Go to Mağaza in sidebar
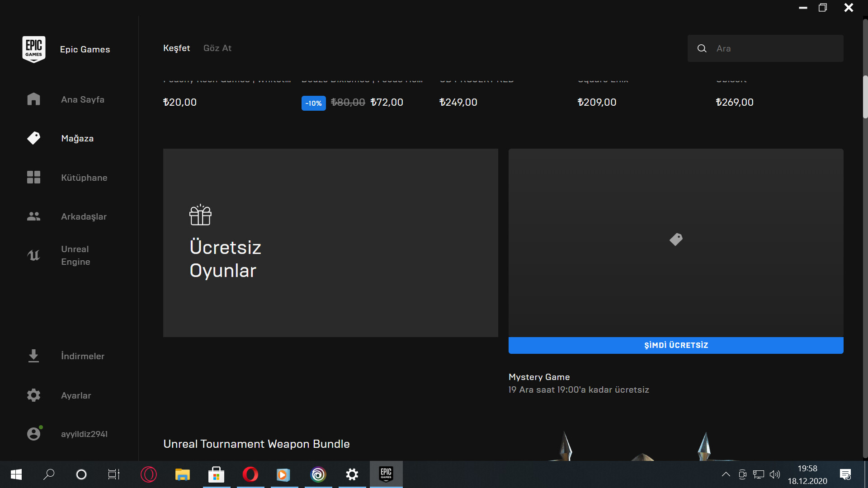 (77, 139)
